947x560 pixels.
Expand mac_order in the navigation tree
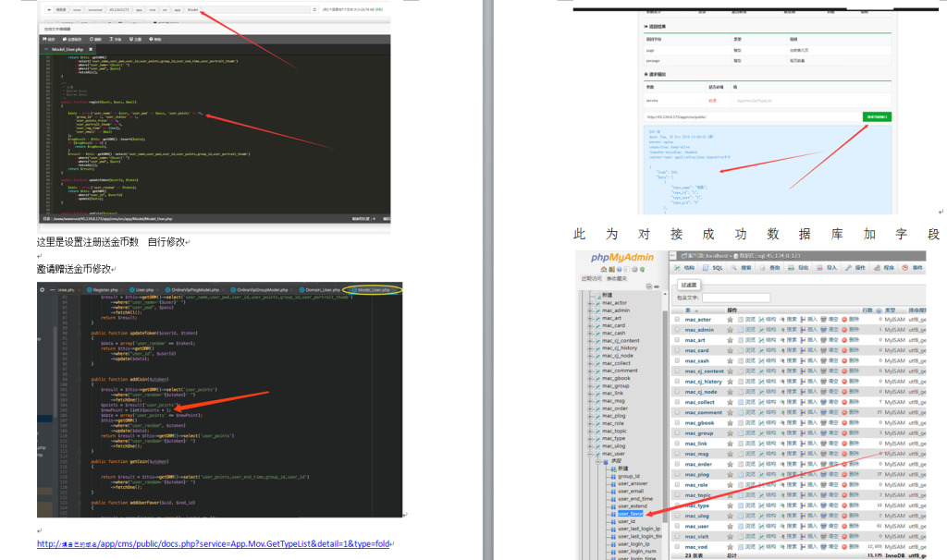[x=590, y=408]
